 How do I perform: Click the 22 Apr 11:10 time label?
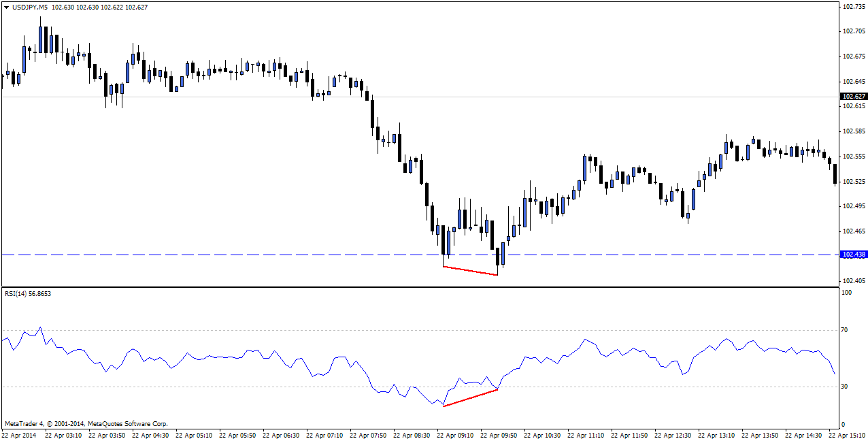[x=586, y=435]
